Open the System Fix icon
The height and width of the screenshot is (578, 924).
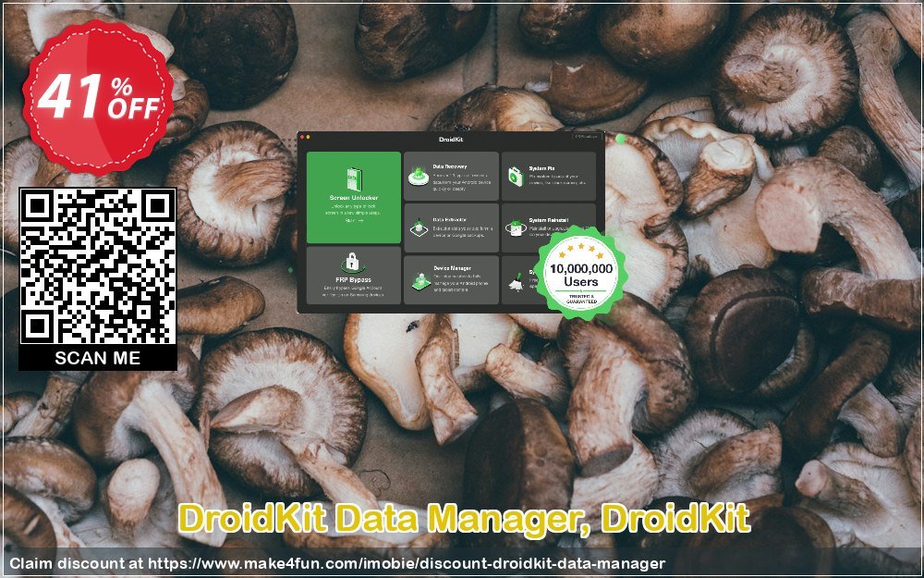coord(516,176)
